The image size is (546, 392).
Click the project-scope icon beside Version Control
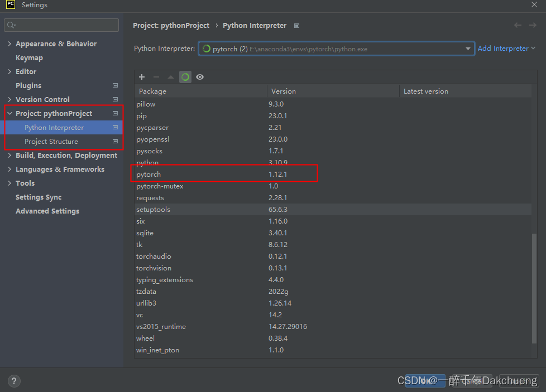click(x=115, y=99)
